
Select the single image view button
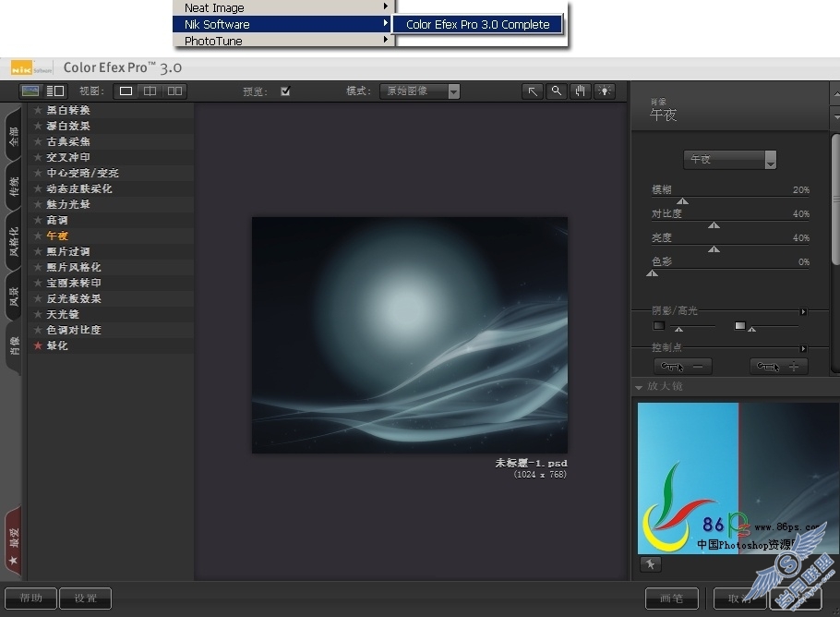coord(126,91)
